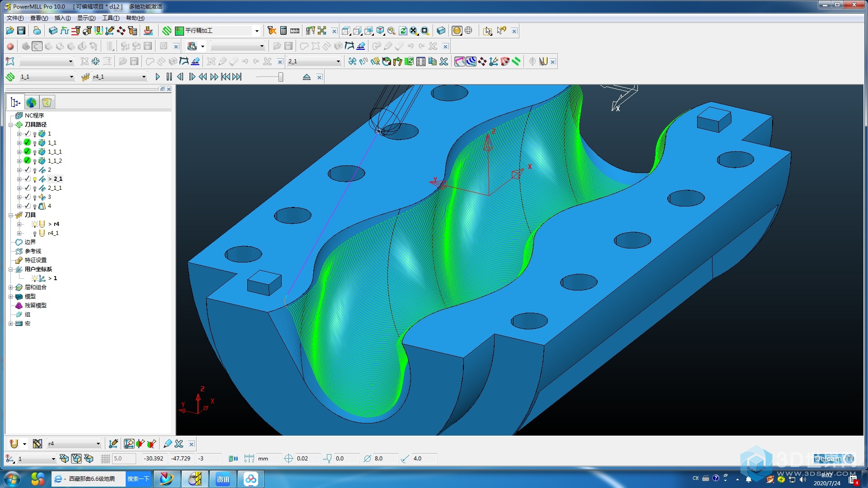
Task: Click red record button in second toolbar
Action: click(x=10, y=46)
